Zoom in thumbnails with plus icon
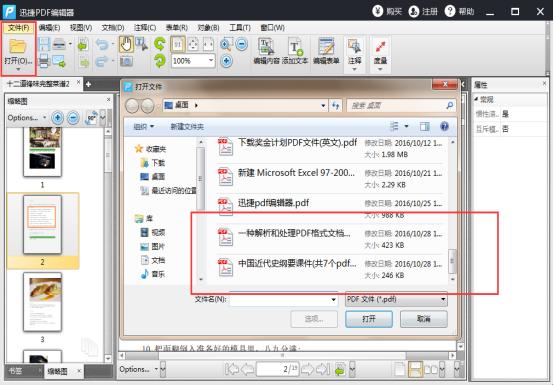 [x=58, y=118]
